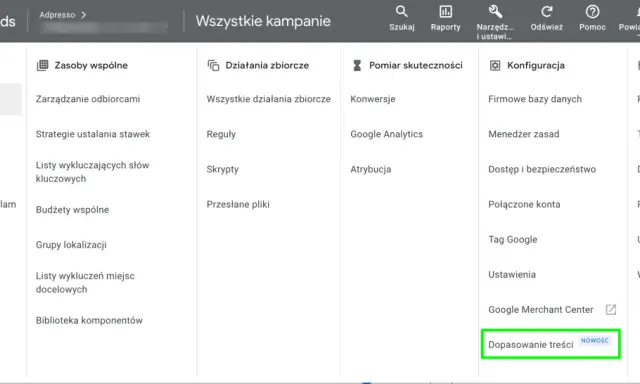Click the Pomiar skuteczności hourglass icon
The width and height of the screenshot is (640, 384).
357,65
